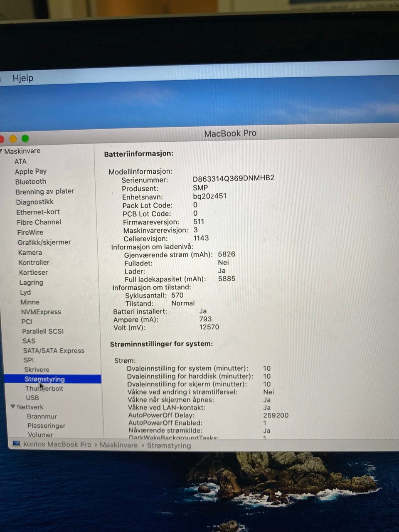Select Fibre Channel in the sidebar
Screen dimensions: 399x532
point(39,222)
